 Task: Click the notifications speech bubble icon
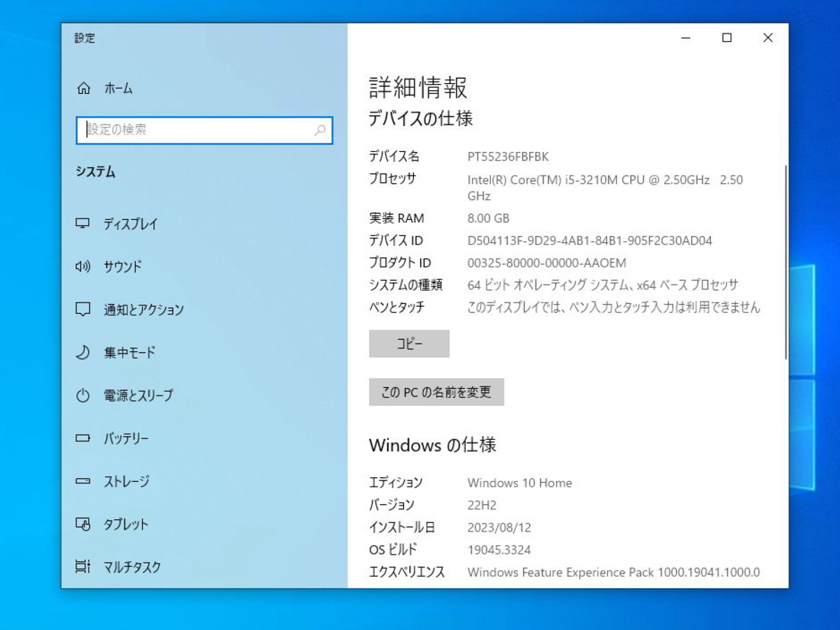click(x=82, y=309)
